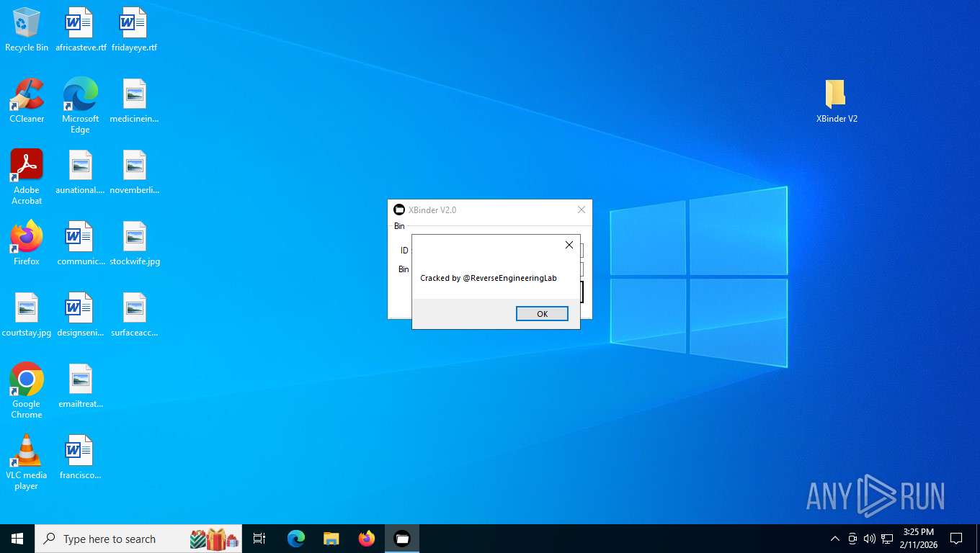Open the notification center
980x553 pixels.
956,539
